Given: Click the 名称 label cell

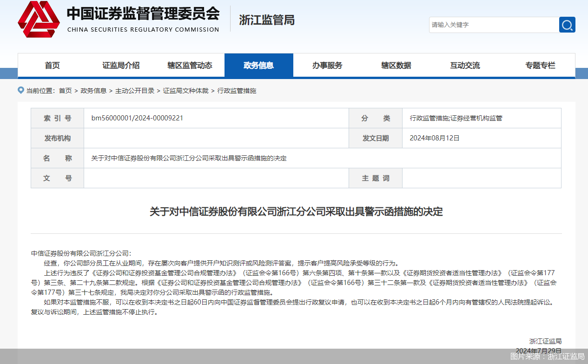Looking at the screenshot, I should pyautogui.click(x=58, y=158).
